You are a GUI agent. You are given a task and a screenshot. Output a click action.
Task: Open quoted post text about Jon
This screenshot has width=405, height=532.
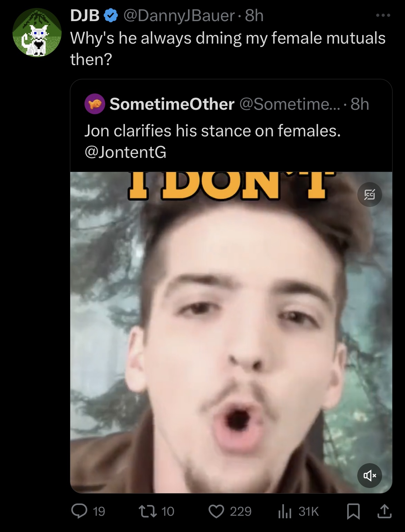(x=213, y=130)
